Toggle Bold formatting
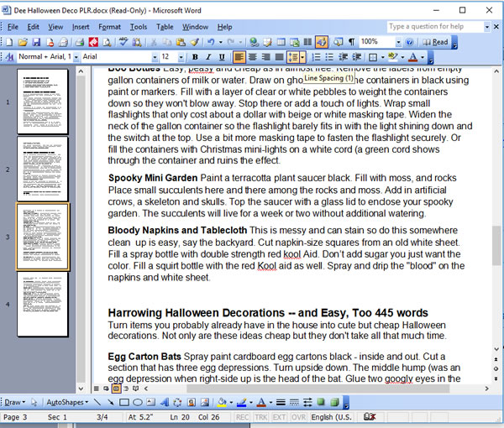 pos(195,57)
